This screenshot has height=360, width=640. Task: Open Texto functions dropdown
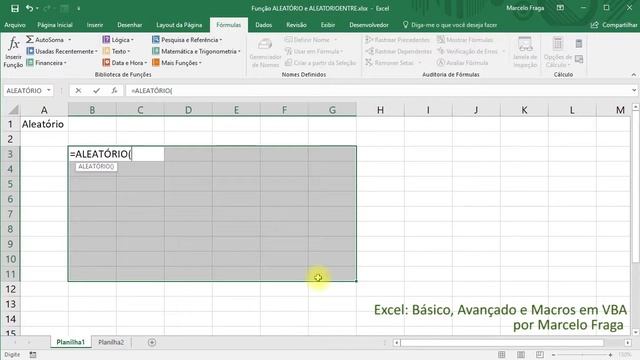click(116, 51)
